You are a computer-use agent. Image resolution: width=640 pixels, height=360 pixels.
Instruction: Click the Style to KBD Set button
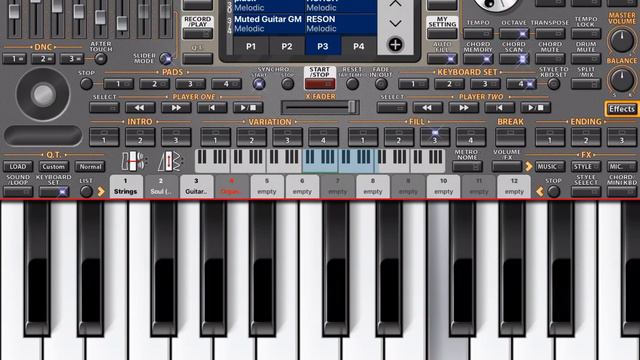point(553,84)
